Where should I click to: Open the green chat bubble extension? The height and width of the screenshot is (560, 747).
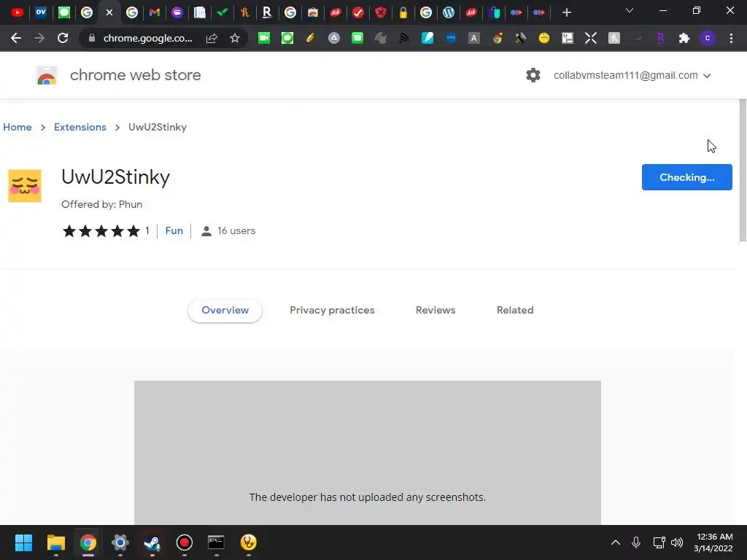coord(287,38)
